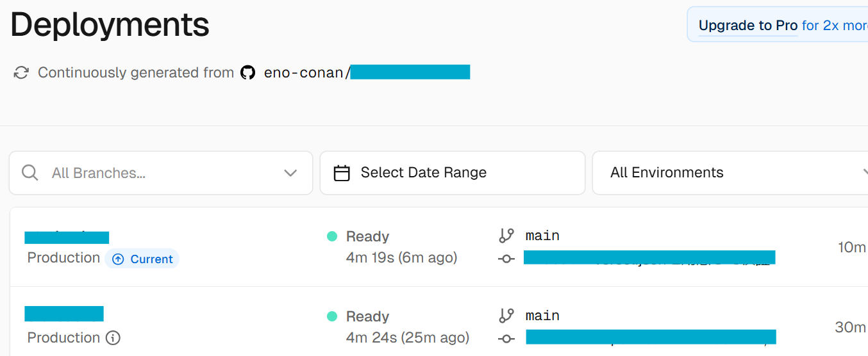Click the branch icon of first deployment
This screenshot has width=868, height=356.
(x=506, y=236)
